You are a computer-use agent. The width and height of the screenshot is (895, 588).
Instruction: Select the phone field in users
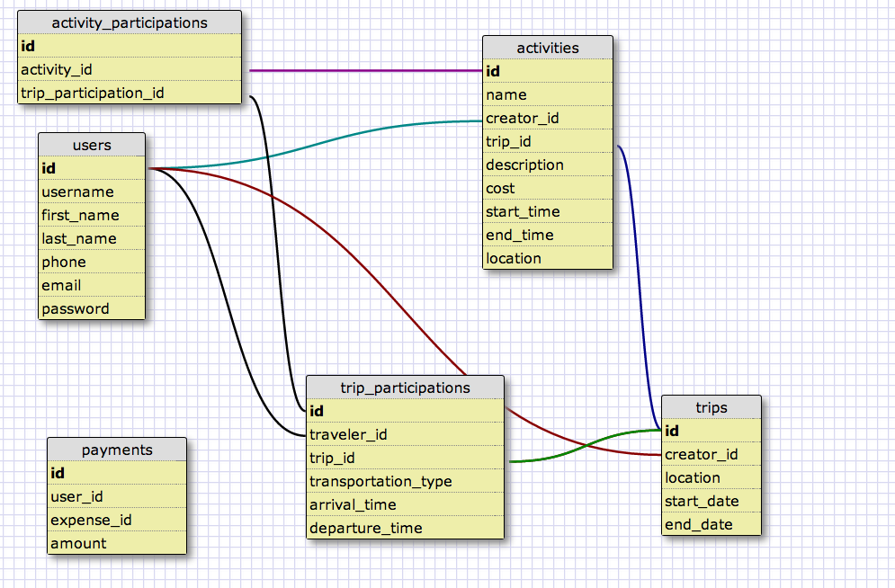point(92,262)
